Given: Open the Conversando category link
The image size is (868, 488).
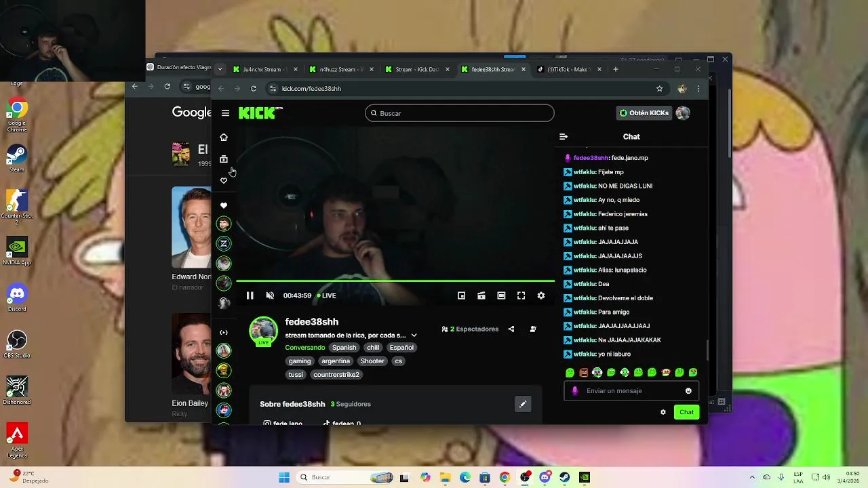Looking at the screenshot, I should click(305, 347).
